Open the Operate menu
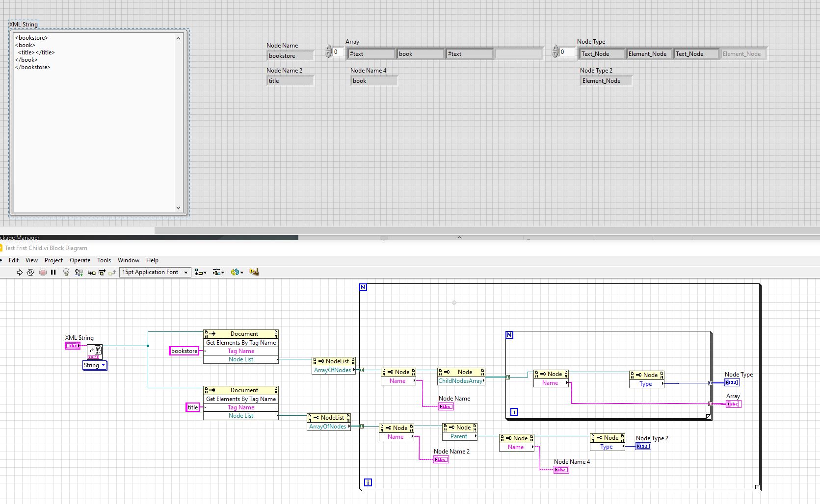Image resolution: width=820 pixels, height=504 pixels. [x=80, y=260]
